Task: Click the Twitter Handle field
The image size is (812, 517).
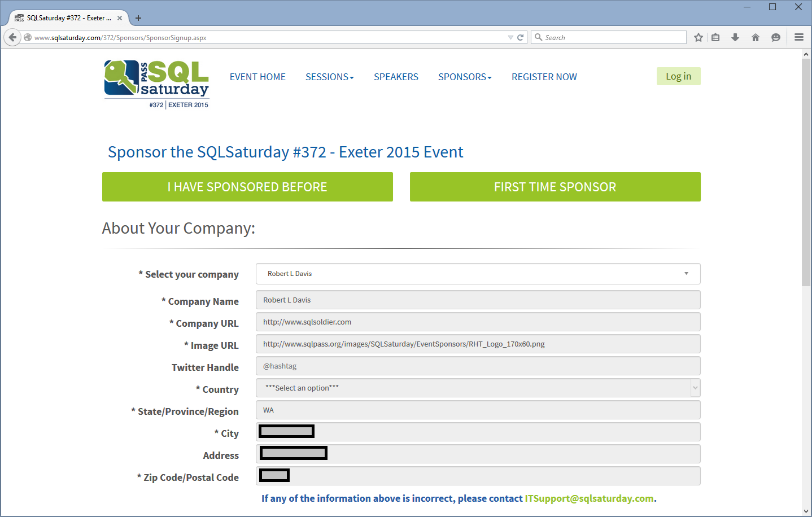Action: [x=478, y=366]
